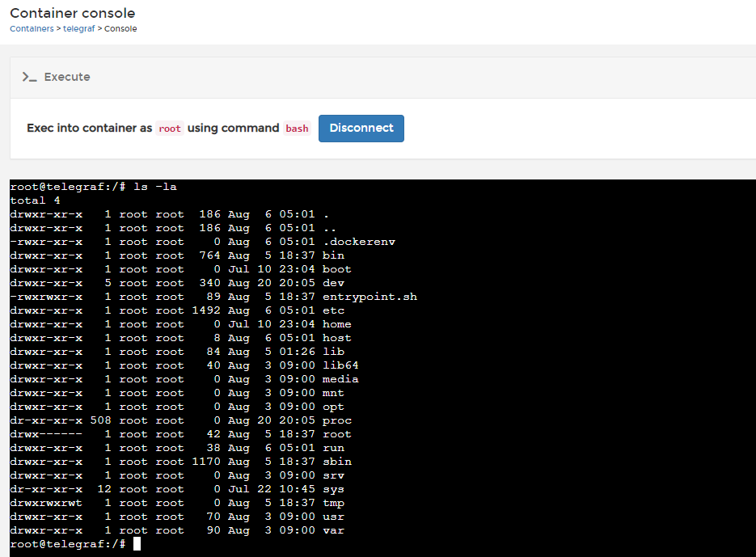Click the 1492 size value of etc
The image size is (756, 557).
(x=206, y=310)
